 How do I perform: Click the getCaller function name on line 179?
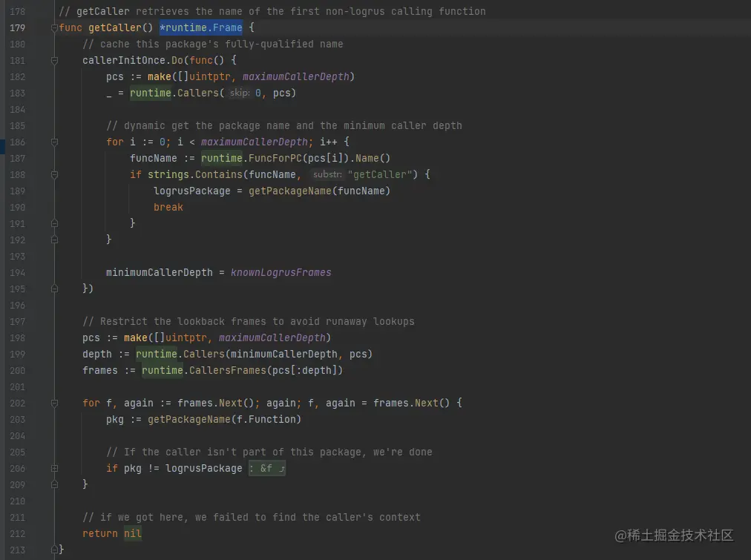114,27
